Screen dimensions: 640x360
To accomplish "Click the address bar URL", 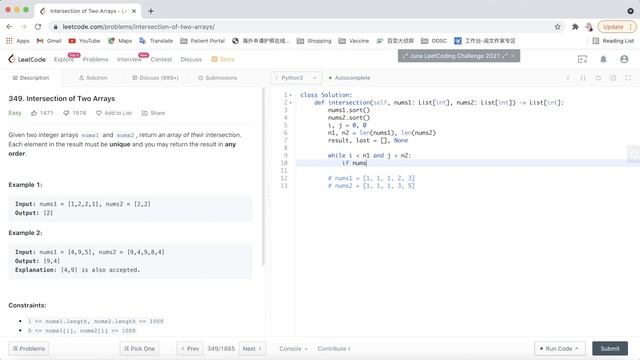I will pyautogui.click(x=139, y=27).
